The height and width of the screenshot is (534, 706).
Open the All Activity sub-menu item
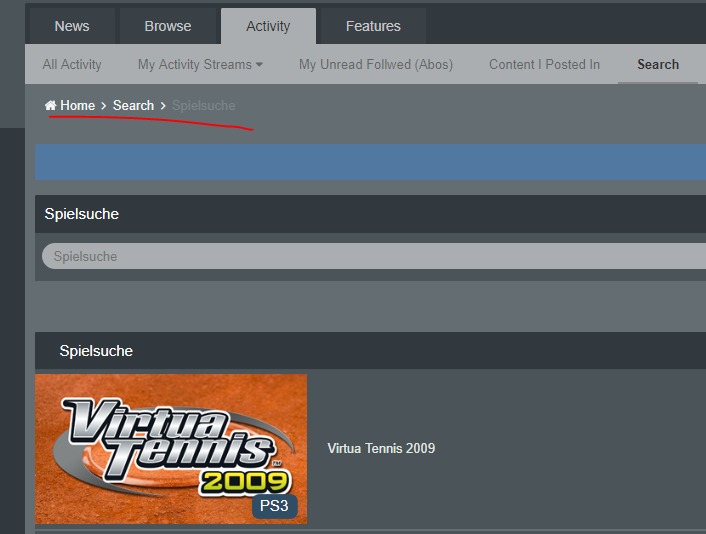point(72,64)
